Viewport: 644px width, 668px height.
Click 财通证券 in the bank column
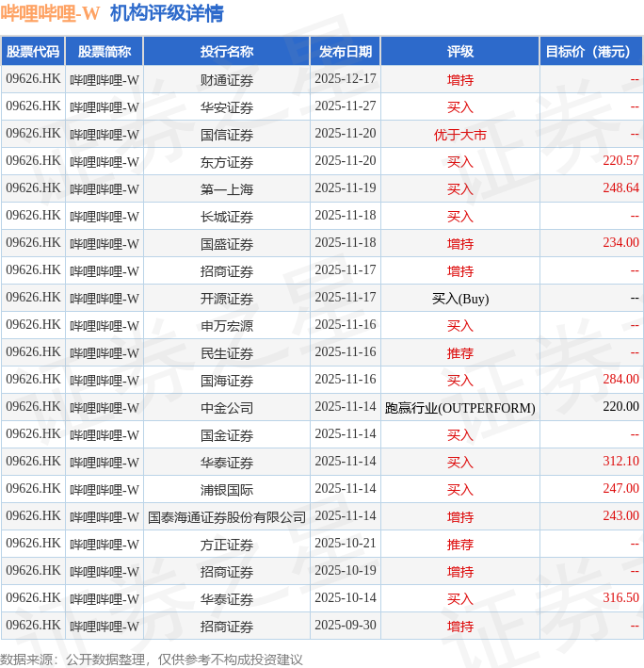coord(227,80)
